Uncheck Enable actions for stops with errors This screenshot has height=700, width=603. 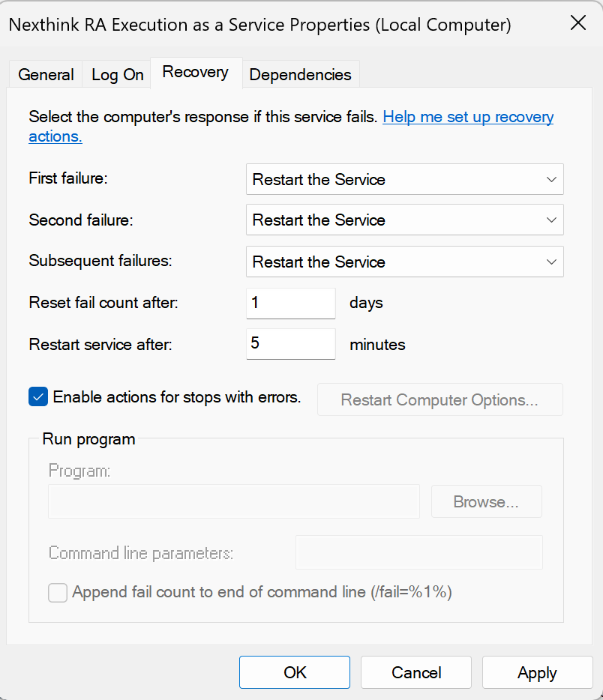click(38, 397)
